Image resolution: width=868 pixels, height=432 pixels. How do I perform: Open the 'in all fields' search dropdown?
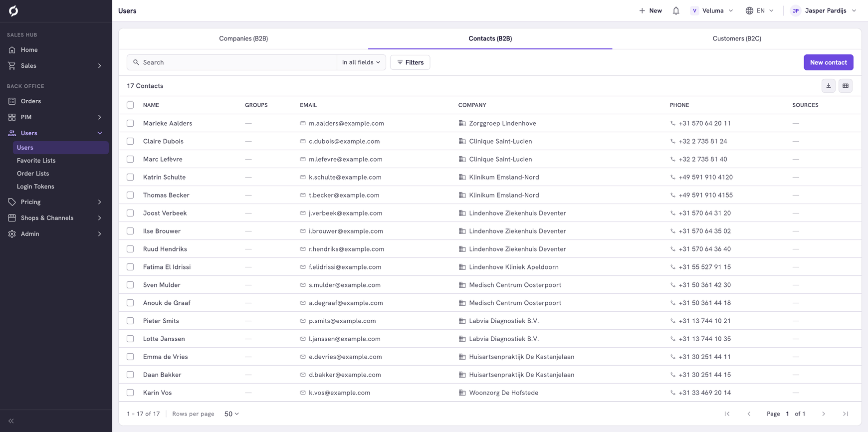click(361, 62)
